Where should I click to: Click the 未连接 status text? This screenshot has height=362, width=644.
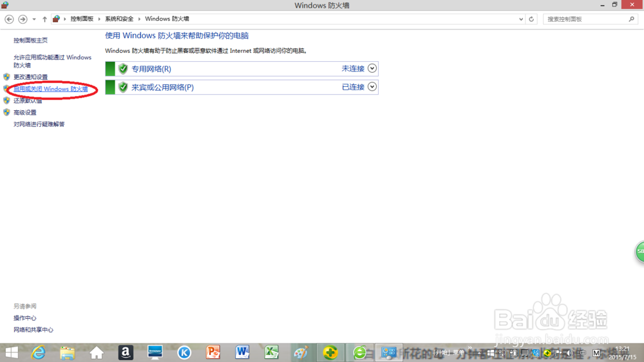pos(353,69)
